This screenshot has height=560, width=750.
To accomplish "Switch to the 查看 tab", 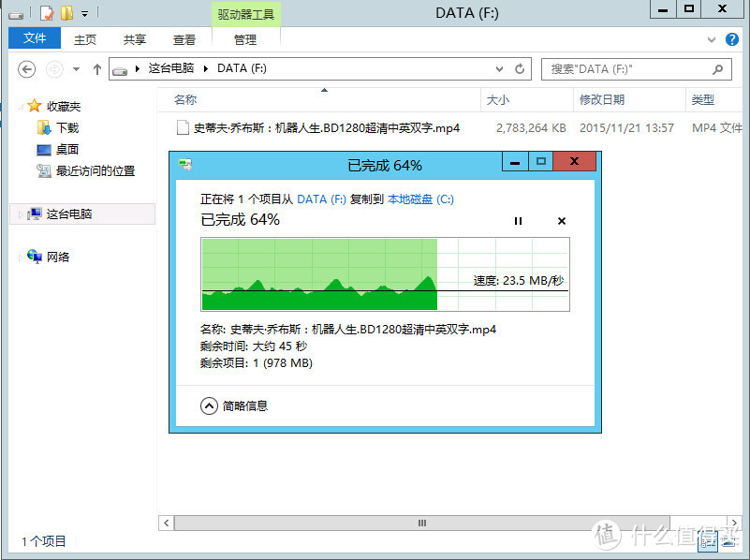I will pyautogui.click(x=184, y=39).
